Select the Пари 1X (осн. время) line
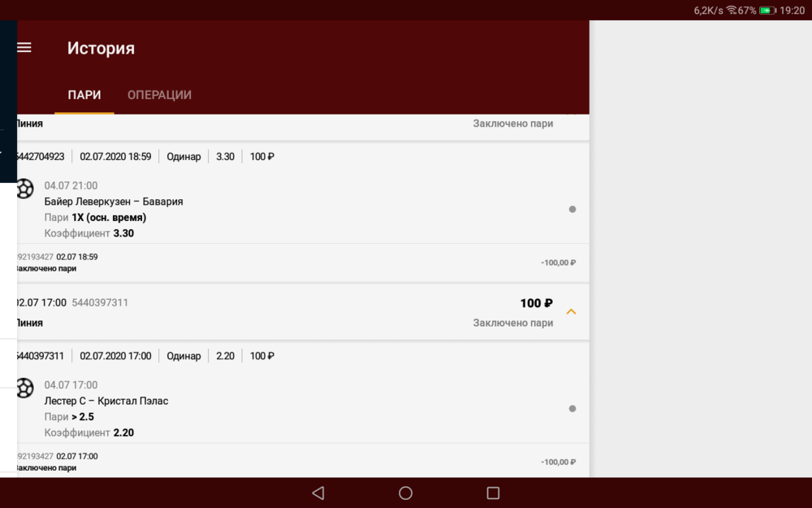 click(95, 218)
